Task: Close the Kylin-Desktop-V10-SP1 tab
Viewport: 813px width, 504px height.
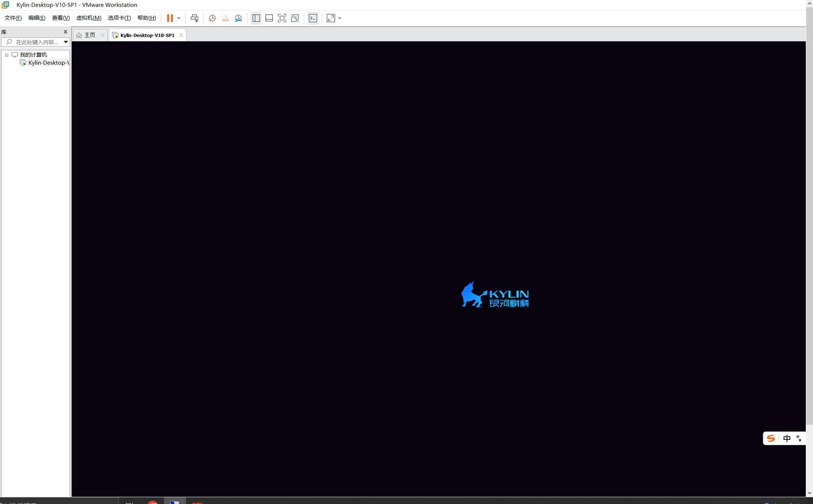Action: [x=181, y=35]
